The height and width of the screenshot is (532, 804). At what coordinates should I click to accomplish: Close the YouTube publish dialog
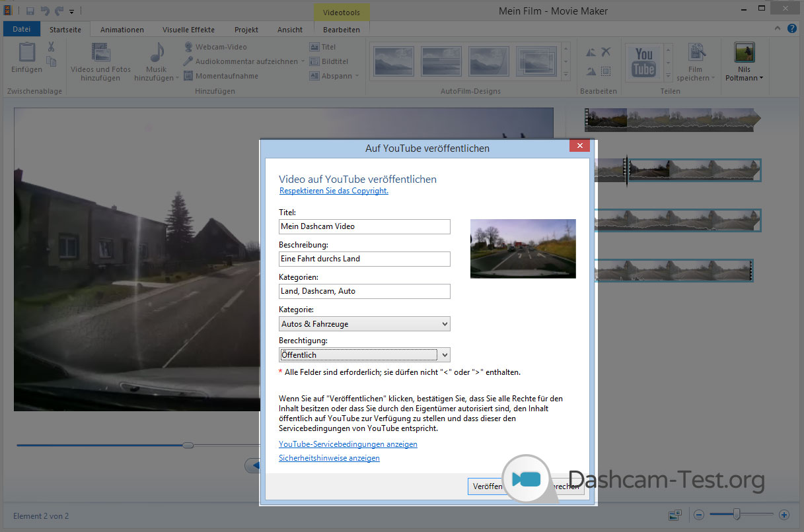579,146
